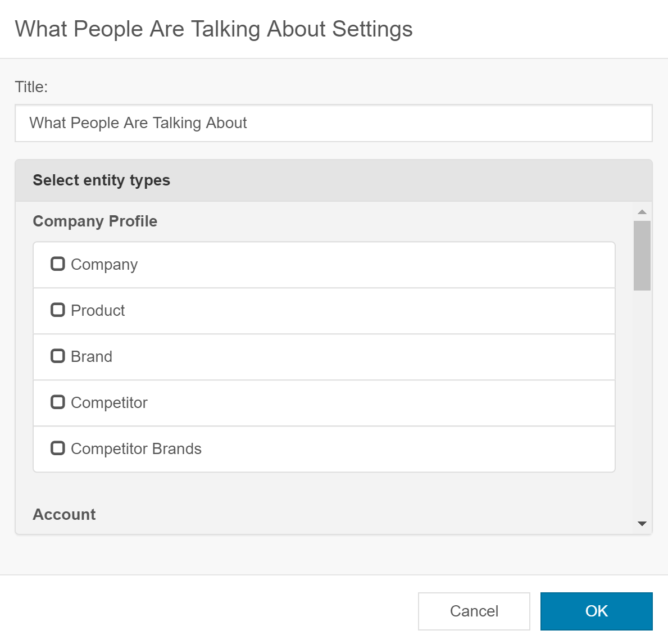
Task: Click the scrollbar down arrow
Action: point(642,523)
